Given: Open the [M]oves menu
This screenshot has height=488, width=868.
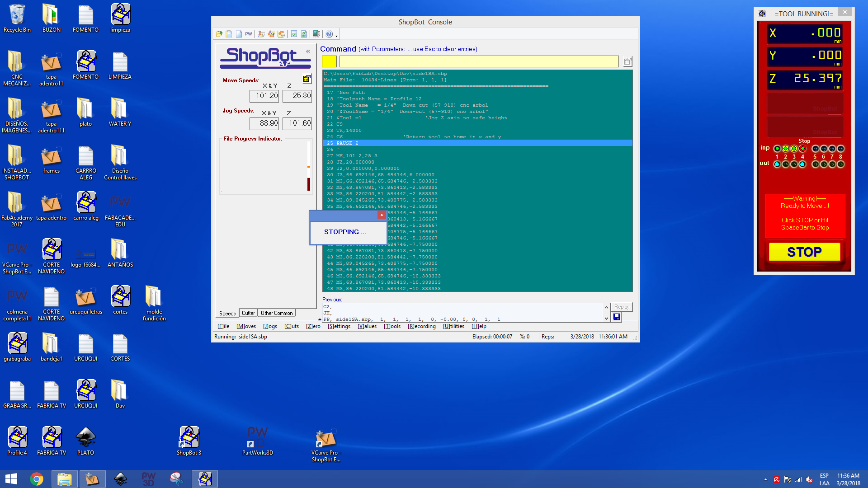Looking at the screenshot, I should pos(246,326).
